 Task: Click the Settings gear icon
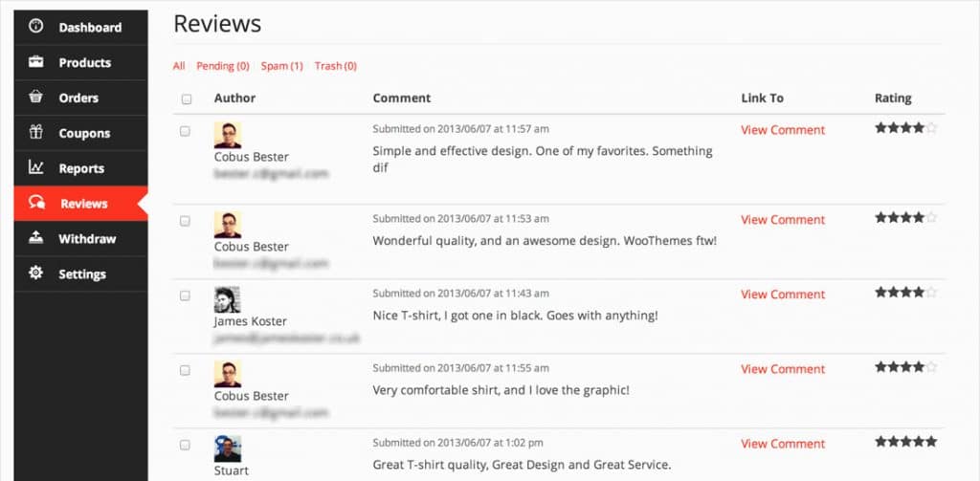pos(36,273)
